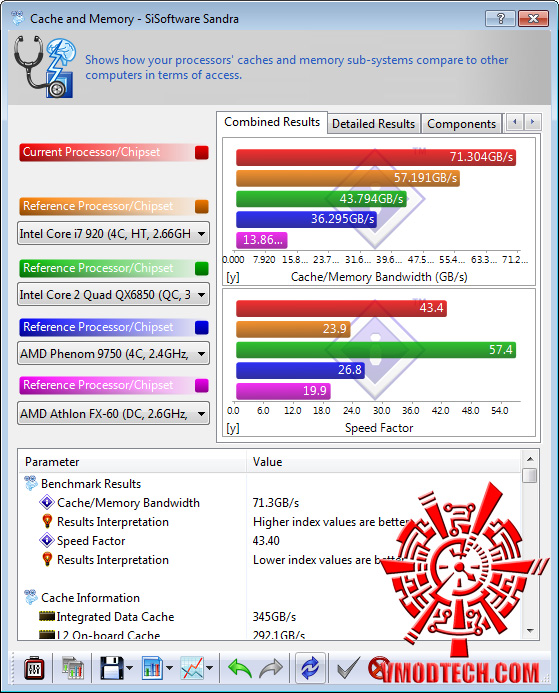Click the gray checkmark OK icon
559x693 pixels.
pyautogui.click(x=347, y=668)
